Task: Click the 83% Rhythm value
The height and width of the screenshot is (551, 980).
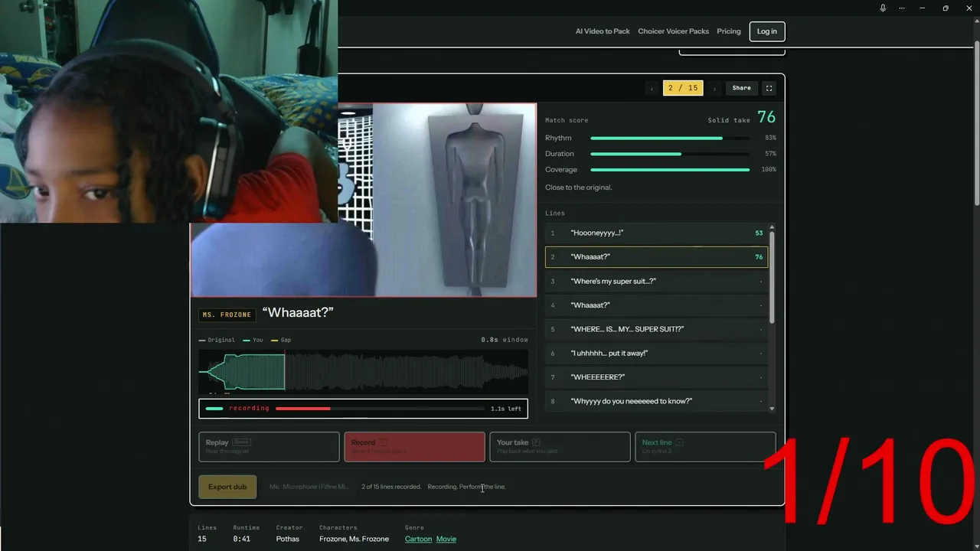Action: coord(770,138)
